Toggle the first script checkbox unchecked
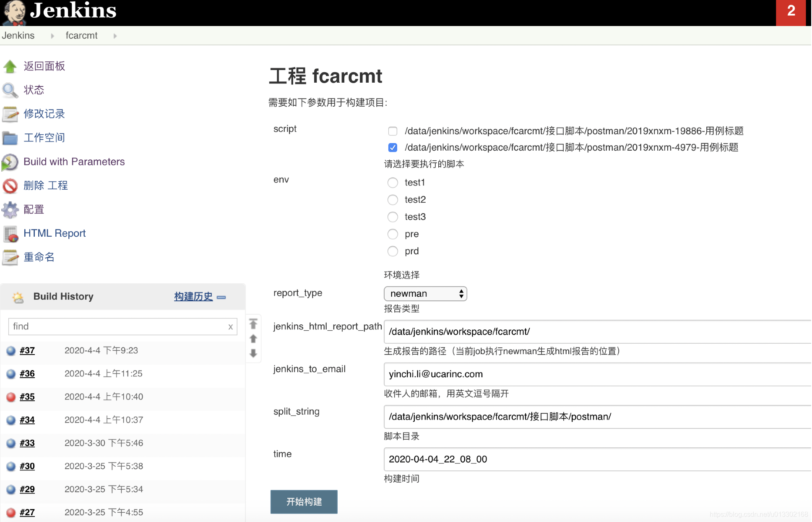Viewport: 812px width, 522px height. (393, 130)
